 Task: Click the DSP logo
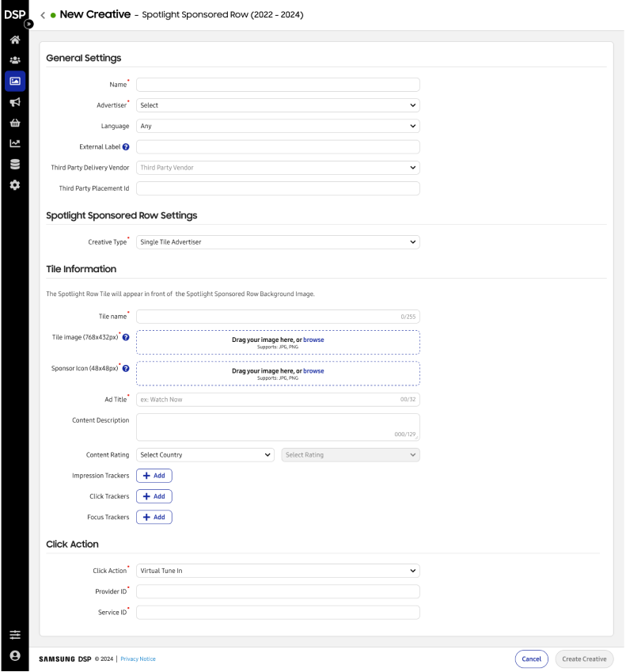(x=14, y=14)
